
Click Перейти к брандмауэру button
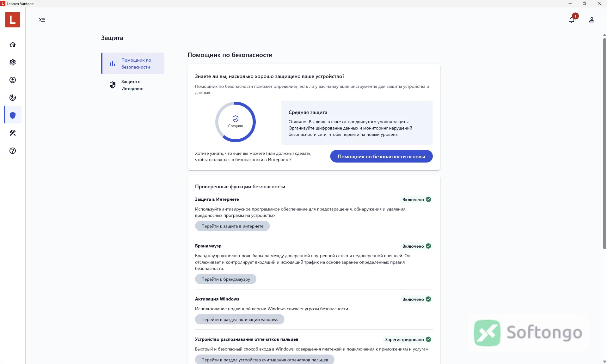[226, 279]
